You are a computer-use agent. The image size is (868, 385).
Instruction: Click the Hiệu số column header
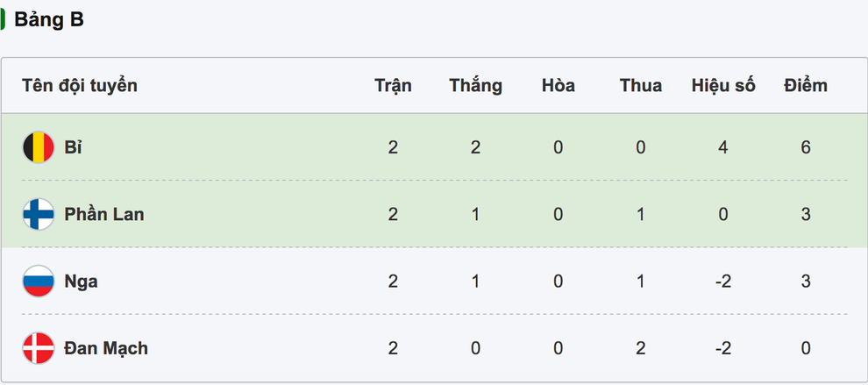coord(723,86)
